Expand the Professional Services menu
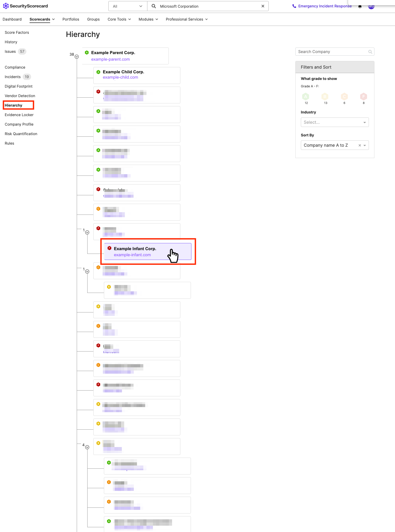The image size is (395, 532). tap(187, 19)
